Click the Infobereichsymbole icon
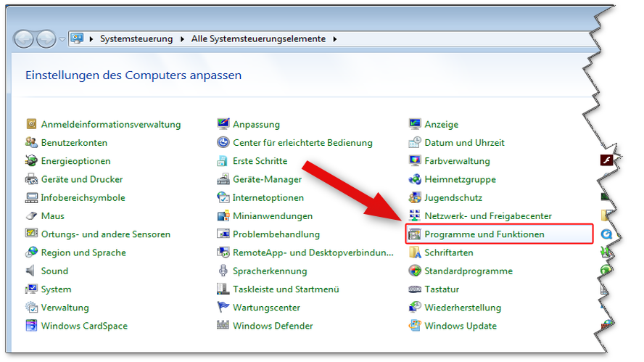The height and width of the screenshot is (362, 644). tap(31, 197)
